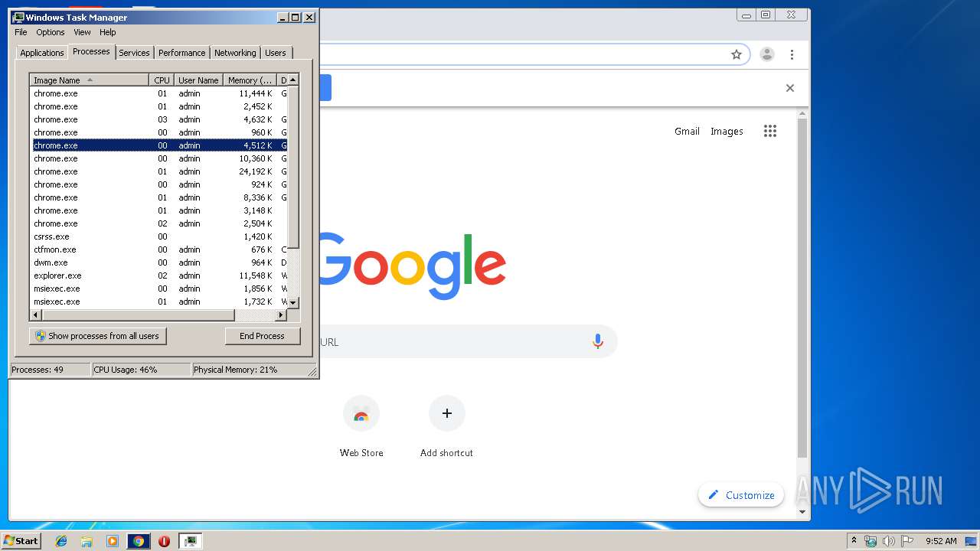This screenshot has height=551, width=980.
Task: Open the Task Manager Help menu
Action: click(108, 32)
